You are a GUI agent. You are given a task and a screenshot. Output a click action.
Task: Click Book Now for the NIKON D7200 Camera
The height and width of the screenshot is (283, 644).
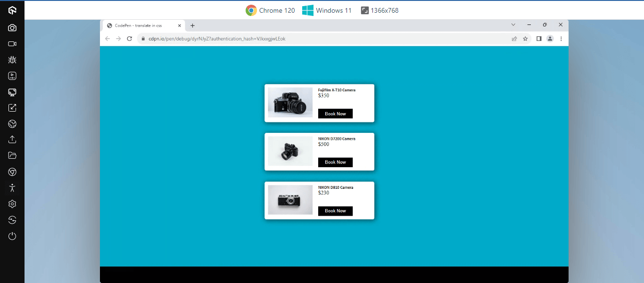335,162
